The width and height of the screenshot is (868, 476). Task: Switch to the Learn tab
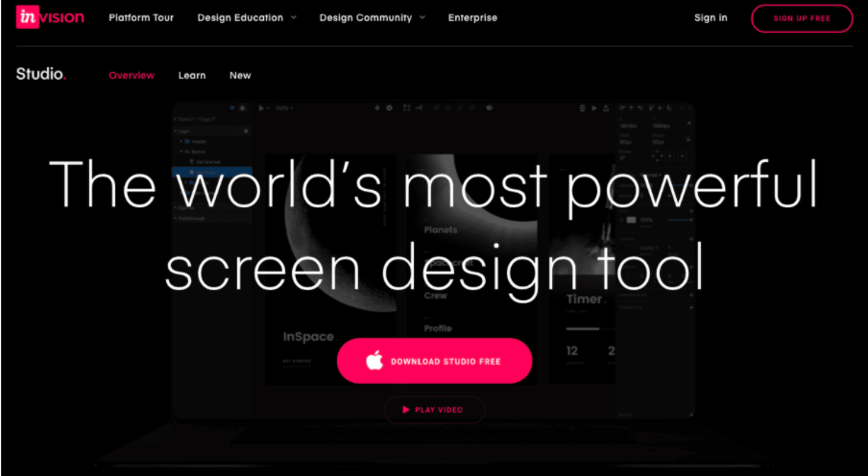(192, 75)
